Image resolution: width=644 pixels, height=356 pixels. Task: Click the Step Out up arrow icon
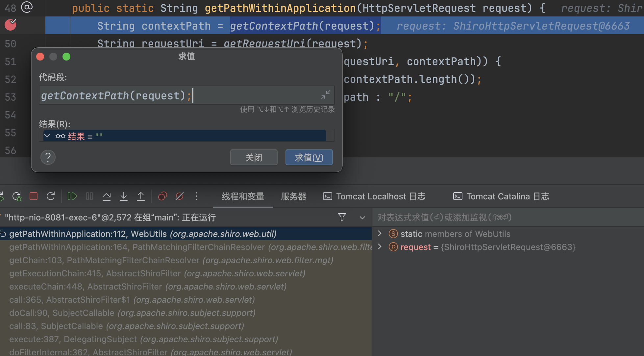click(x=141, y=196)
